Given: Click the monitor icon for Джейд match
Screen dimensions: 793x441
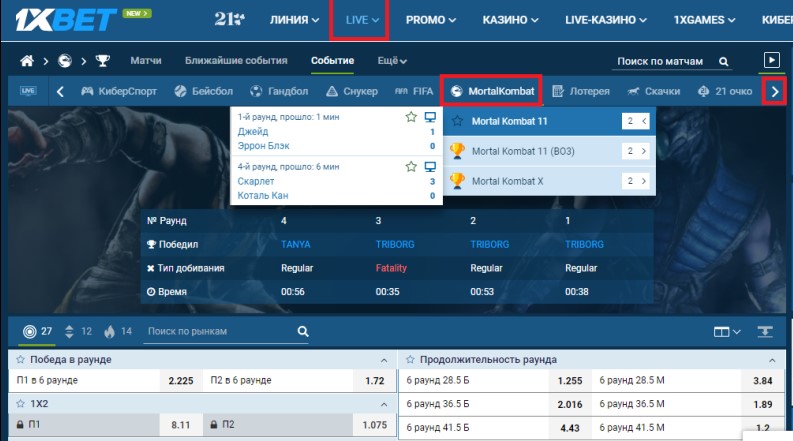Looking at the screenshot, I should coord(430,117).
